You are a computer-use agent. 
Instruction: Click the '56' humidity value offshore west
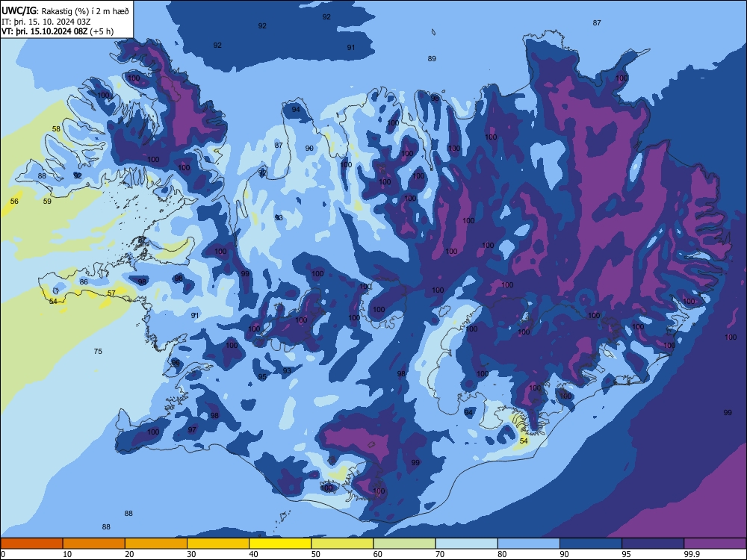pyautogui.click(x=14, y=202)
